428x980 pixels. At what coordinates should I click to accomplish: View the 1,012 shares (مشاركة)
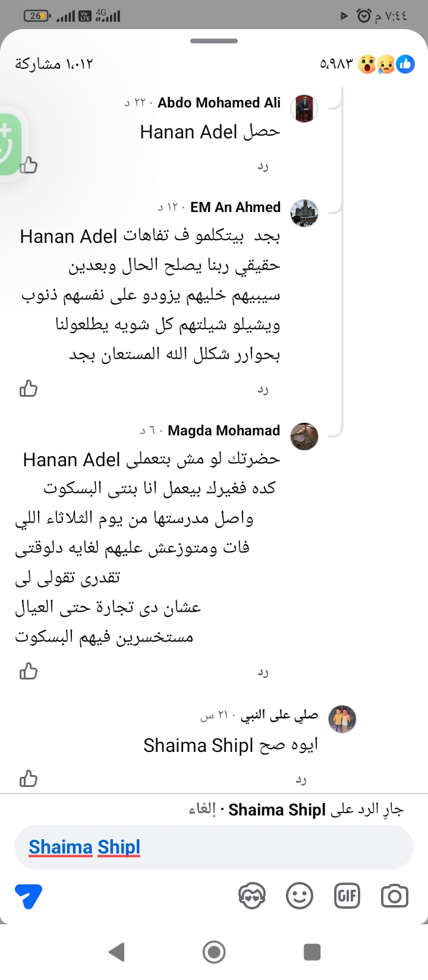[x=54, y=64]
